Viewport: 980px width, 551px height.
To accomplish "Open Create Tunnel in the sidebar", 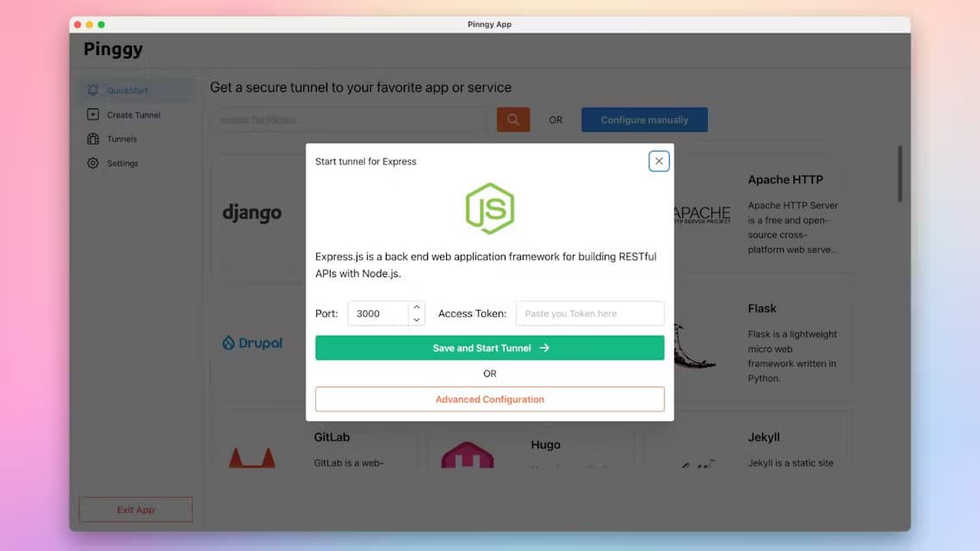I will coord(135,115).
